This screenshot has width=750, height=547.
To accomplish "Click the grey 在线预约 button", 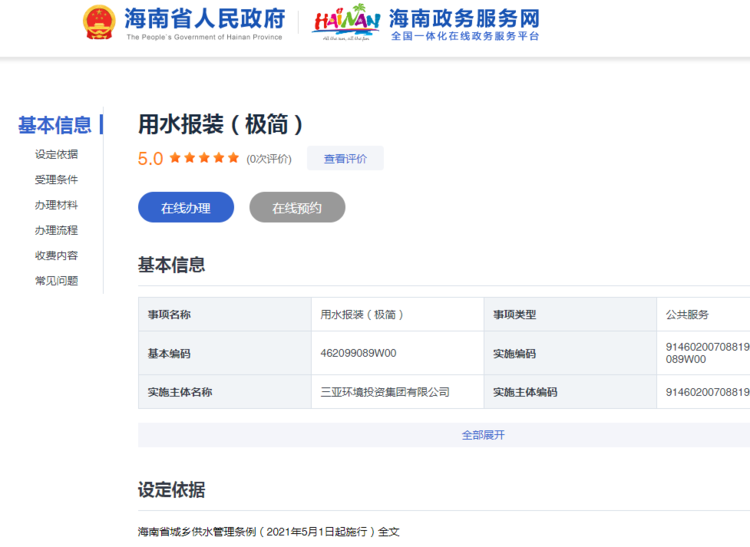I will 297,208.
